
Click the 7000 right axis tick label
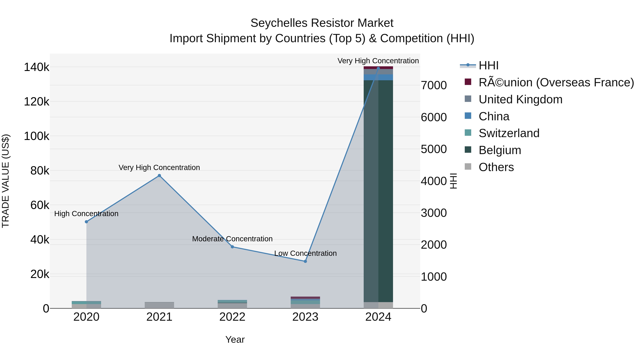click(x=434, y=85)
